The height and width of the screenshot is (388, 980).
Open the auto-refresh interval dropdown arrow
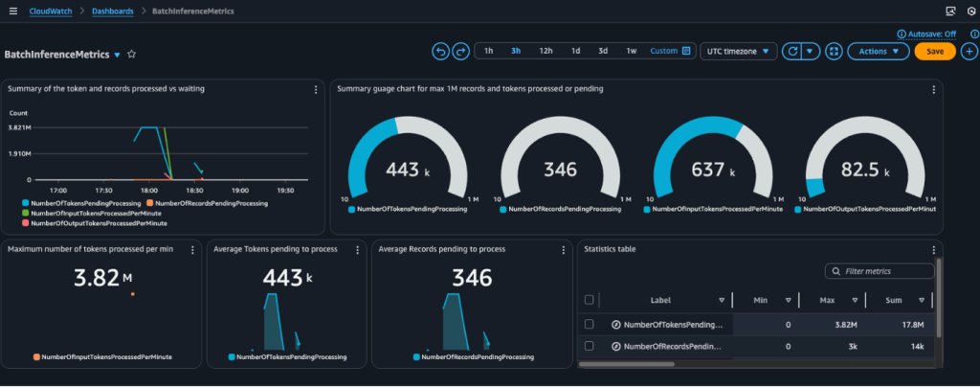point(811,51)
